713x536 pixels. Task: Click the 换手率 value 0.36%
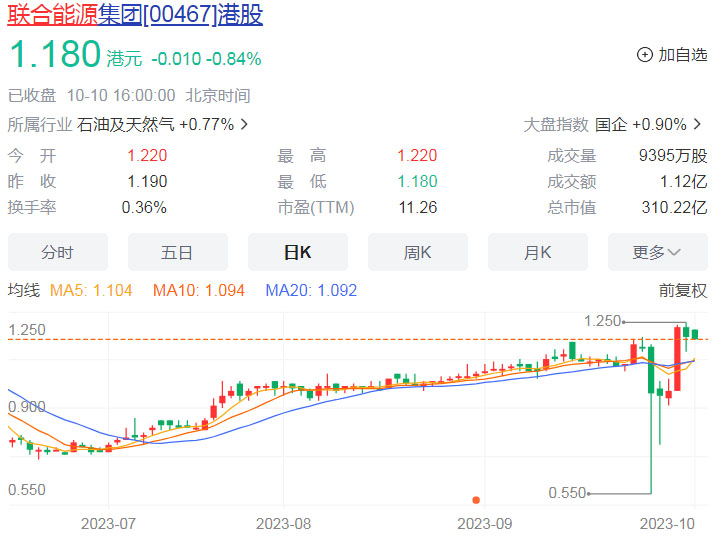(x=144, y=207)
